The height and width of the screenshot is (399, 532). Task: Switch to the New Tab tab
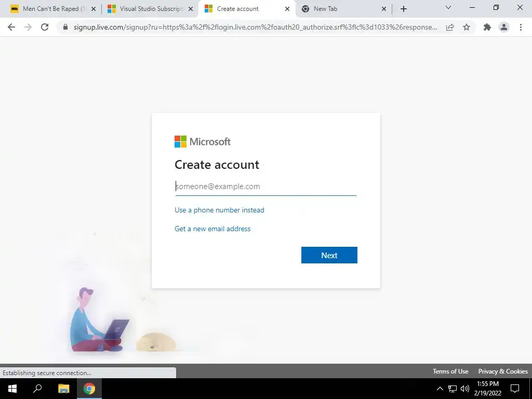tap(343, 9)
